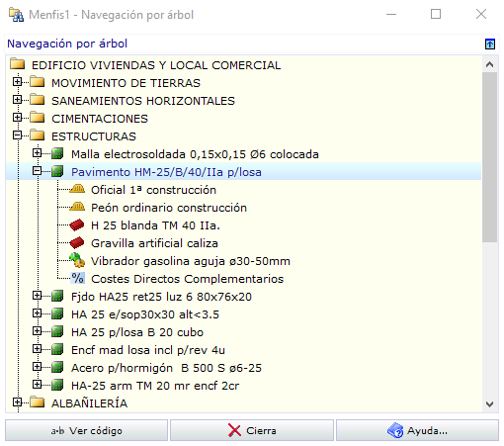Click the tree scrollbar down arrow
504x446 pixels.
coord(489,404)
